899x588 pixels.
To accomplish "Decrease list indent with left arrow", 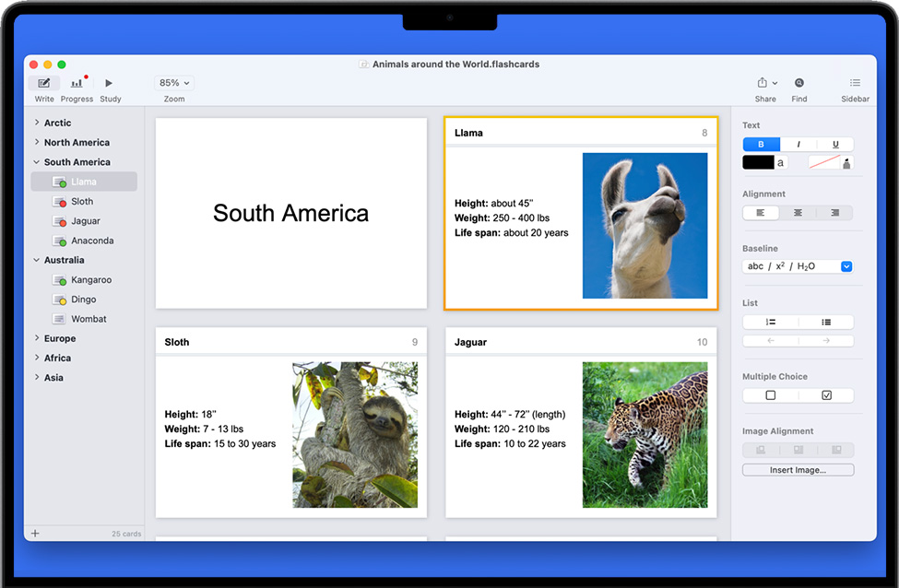I will tap(771, 341).
